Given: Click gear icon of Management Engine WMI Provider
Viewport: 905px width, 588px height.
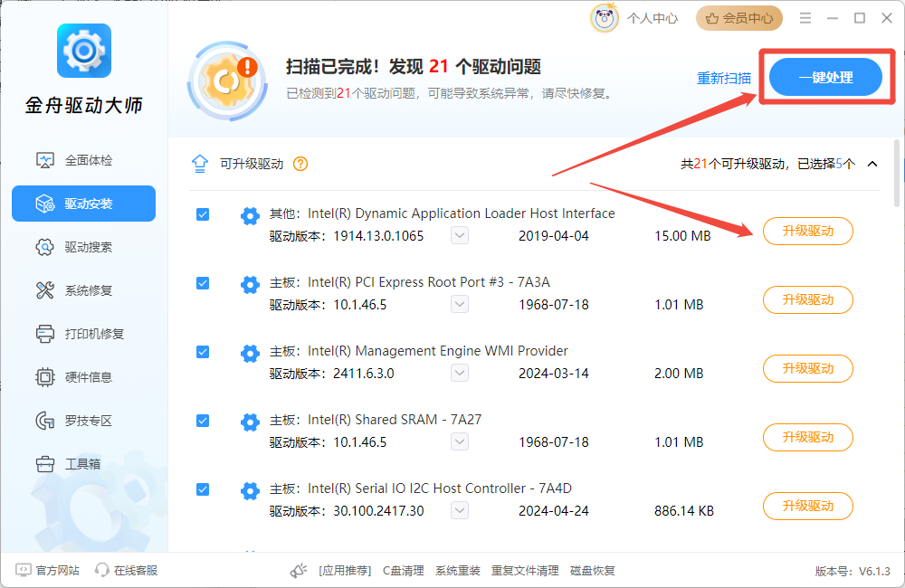Looking at the screenshot, I should pyautogui.click(x=250, y=353).
